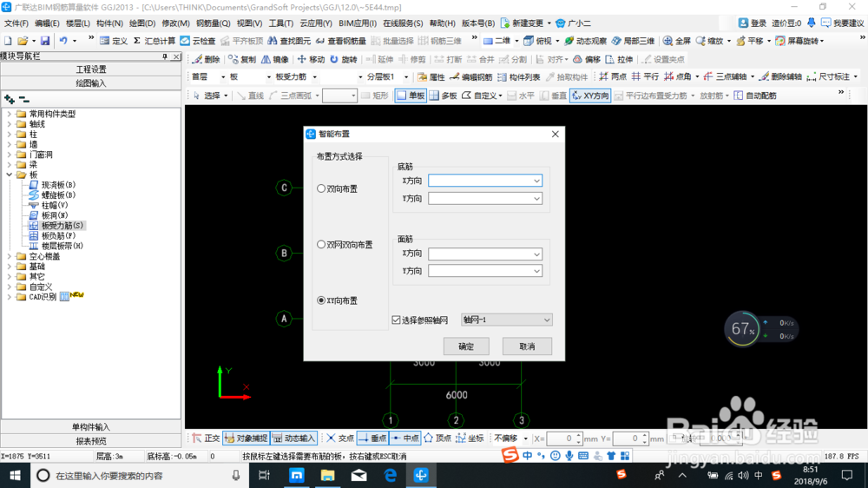This screenshot has width=868, height=488.
Task: Open 面筋 Y方向 dropdown
Action: click(x=536, y=271)
